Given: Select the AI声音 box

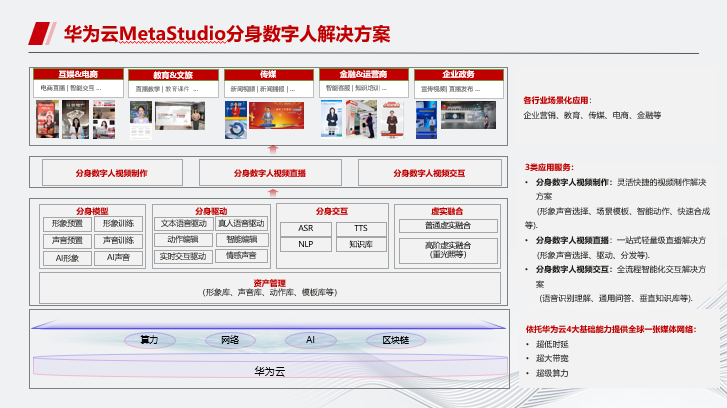Looking at the screenshot, I should pyautogui.click(x=118, y=258).
